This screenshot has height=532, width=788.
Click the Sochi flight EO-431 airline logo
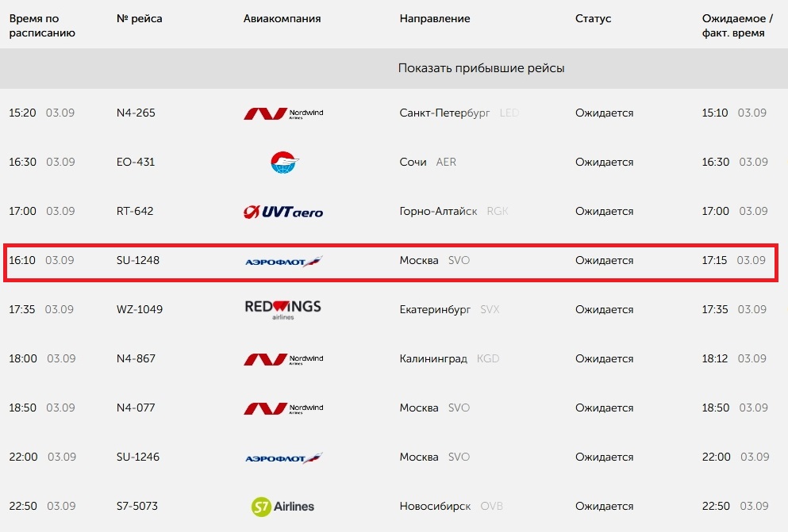(x=284, y=163)
